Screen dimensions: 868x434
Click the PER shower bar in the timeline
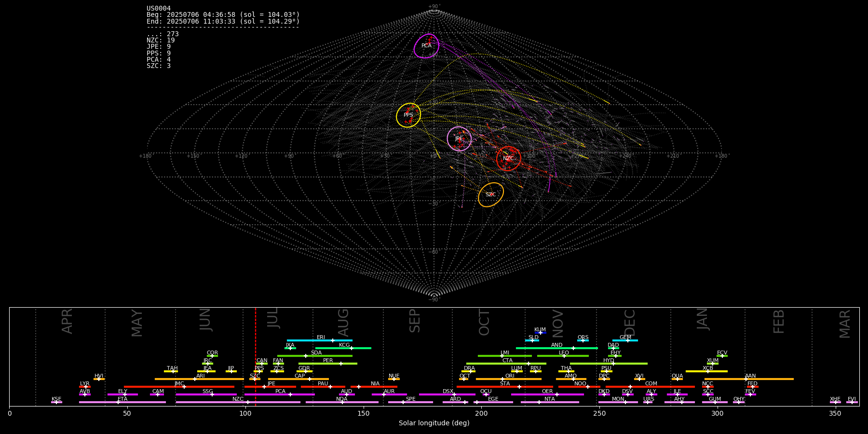tap(328, 364)
